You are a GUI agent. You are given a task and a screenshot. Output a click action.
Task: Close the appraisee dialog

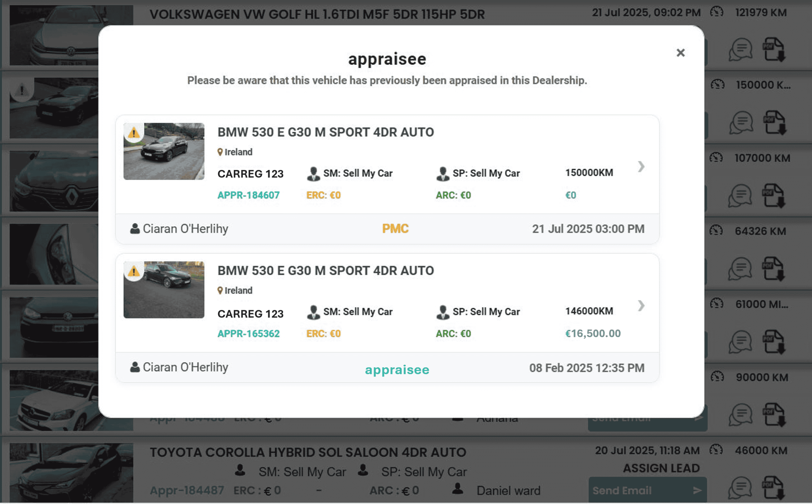680,53
